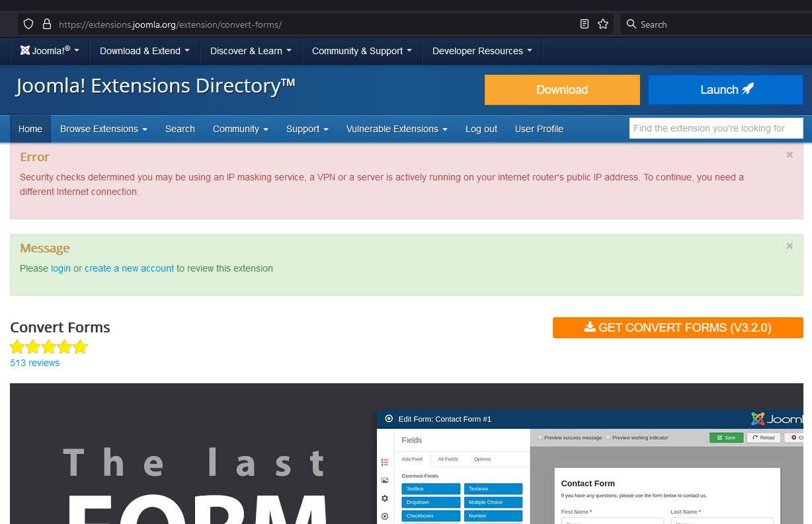Screen dimensions: 812x524
Task: Select the fields list icon in the form sidebar
Action: pos(385,462)
